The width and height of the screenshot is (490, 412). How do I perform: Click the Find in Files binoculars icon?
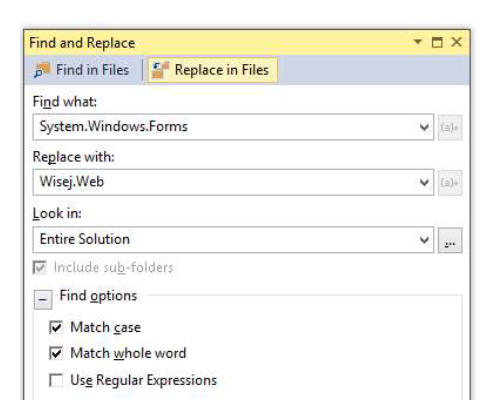[x=42, y=70]
